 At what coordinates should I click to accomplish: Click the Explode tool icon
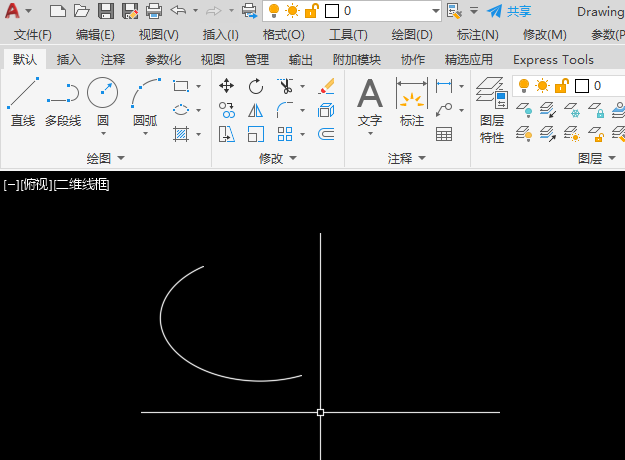[326, 110]
